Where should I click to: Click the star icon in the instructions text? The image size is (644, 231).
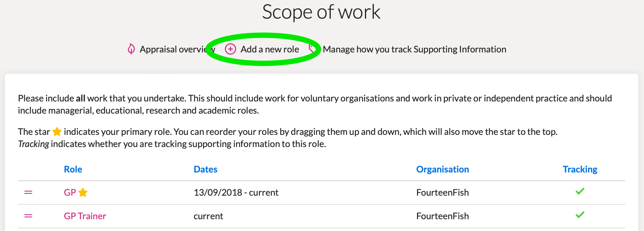pyautogui.click(x=57, y=132)
